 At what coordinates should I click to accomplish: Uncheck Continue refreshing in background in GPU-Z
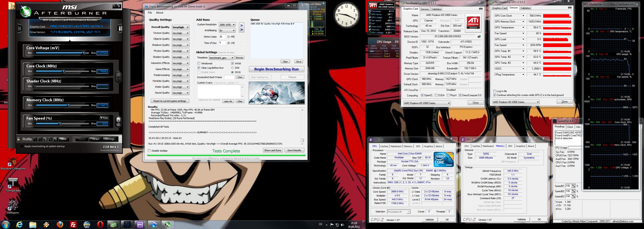coord(494,95)
